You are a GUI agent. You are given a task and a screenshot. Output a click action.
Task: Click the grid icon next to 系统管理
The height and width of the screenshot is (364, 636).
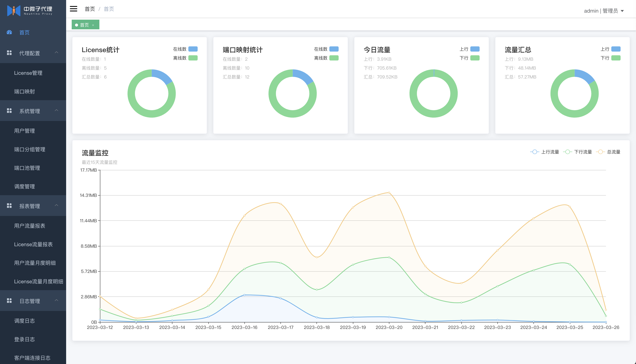click(9, 111)
